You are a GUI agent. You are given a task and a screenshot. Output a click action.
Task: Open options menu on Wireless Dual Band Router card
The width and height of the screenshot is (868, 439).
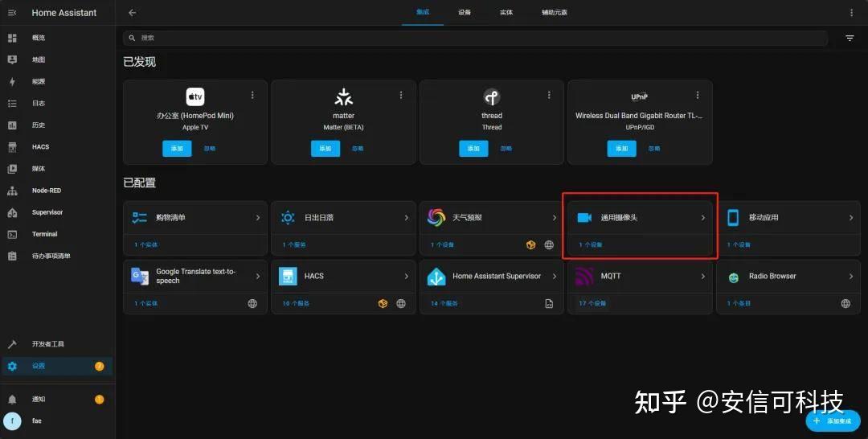click(698, 95)
